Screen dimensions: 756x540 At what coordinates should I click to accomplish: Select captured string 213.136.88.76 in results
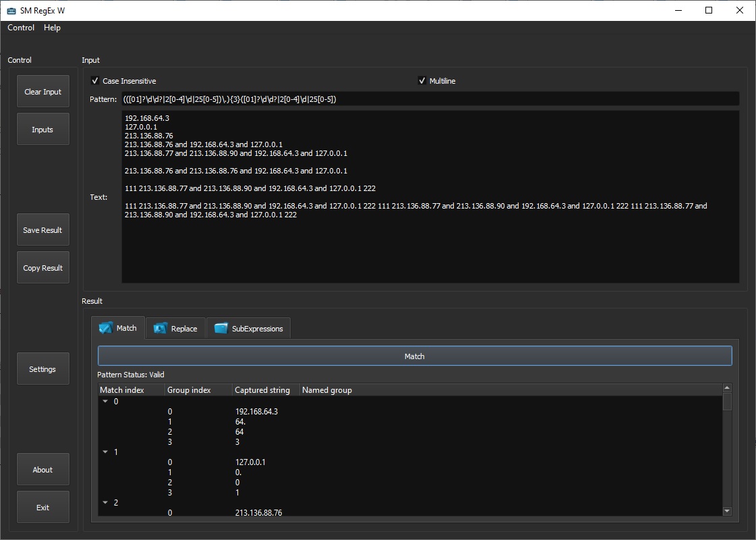[x=258, y=512]
